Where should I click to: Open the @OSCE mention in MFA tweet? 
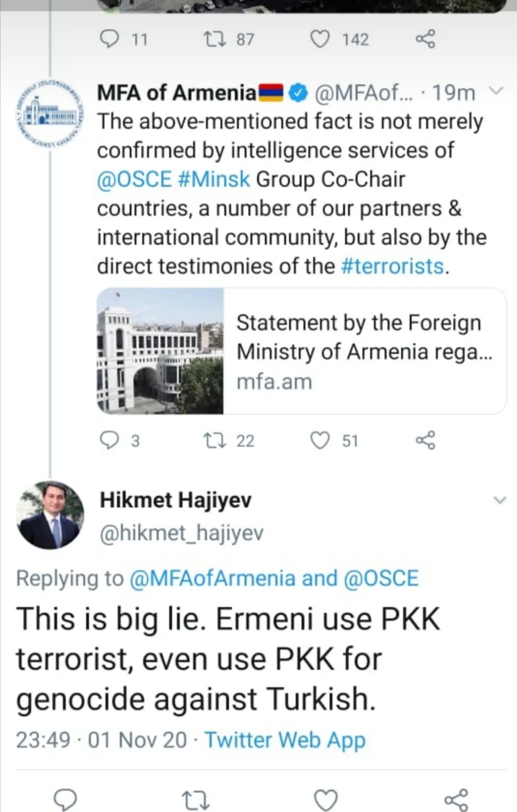[134, 179]
